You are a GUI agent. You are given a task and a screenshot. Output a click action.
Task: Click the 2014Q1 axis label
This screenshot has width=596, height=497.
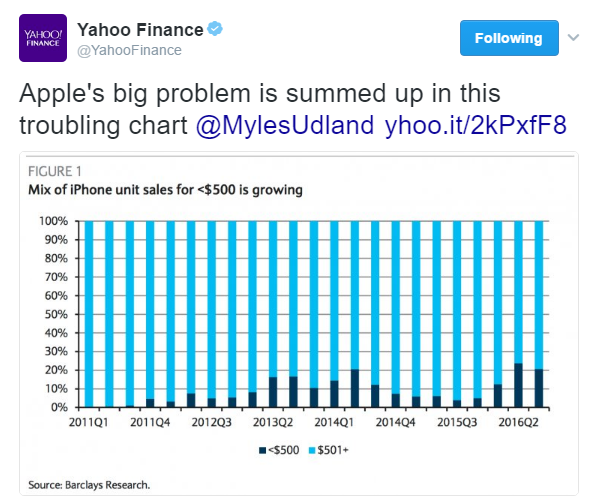[x=334, y=422]
